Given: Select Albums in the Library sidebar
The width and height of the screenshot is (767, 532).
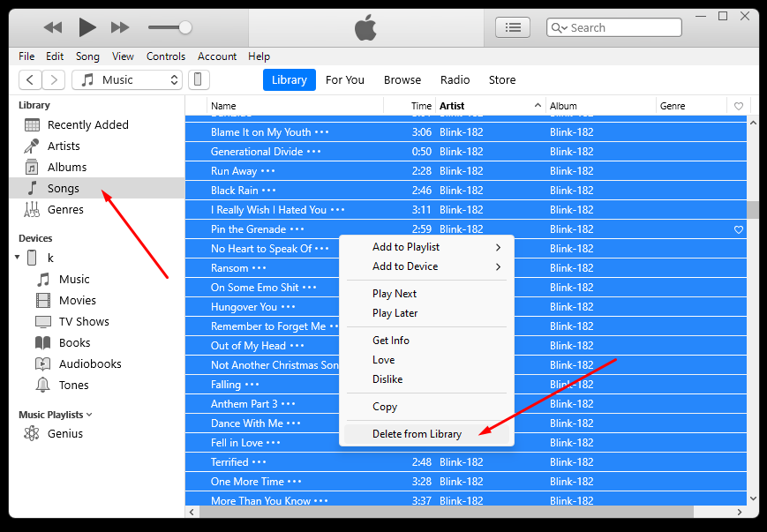Looking at the screenshot, I should (97, 168).
